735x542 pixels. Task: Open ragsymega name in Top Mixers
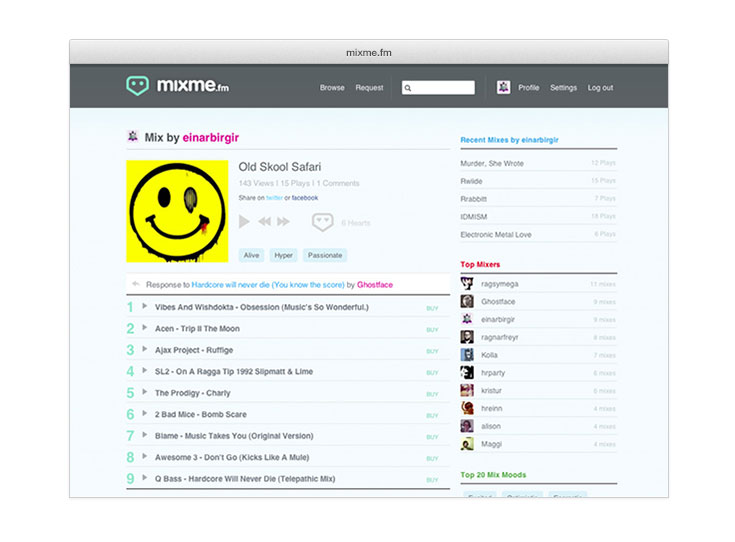500,284
